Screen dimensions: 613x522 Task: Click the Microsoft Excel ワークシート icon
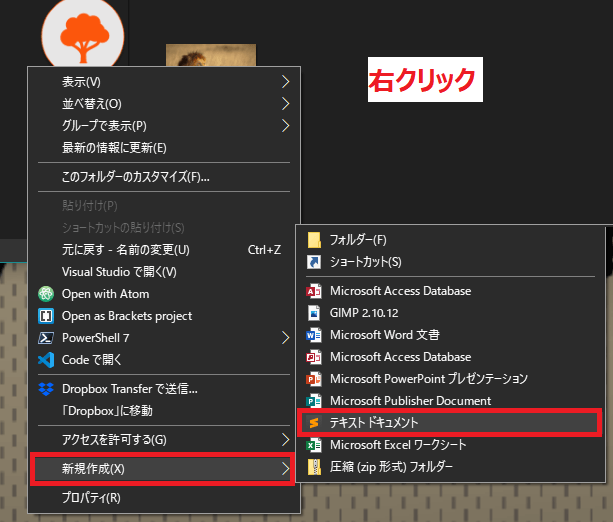tap(314, 445)
